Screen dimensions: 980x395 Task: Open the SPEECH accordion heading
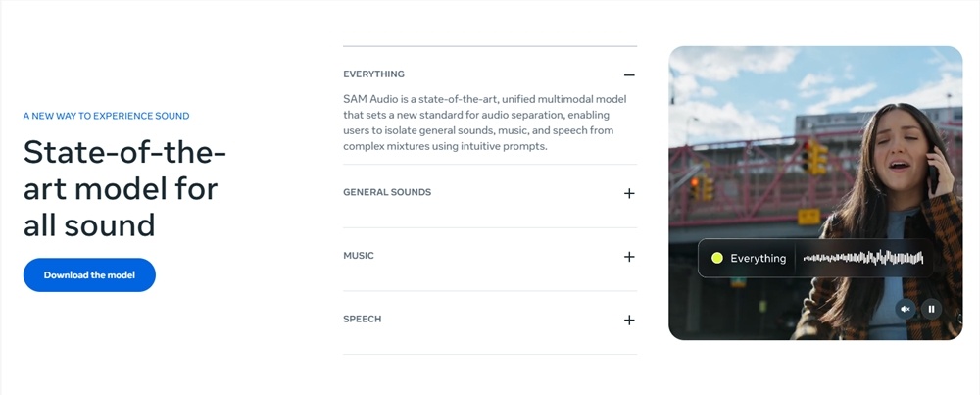pos(363,320)
